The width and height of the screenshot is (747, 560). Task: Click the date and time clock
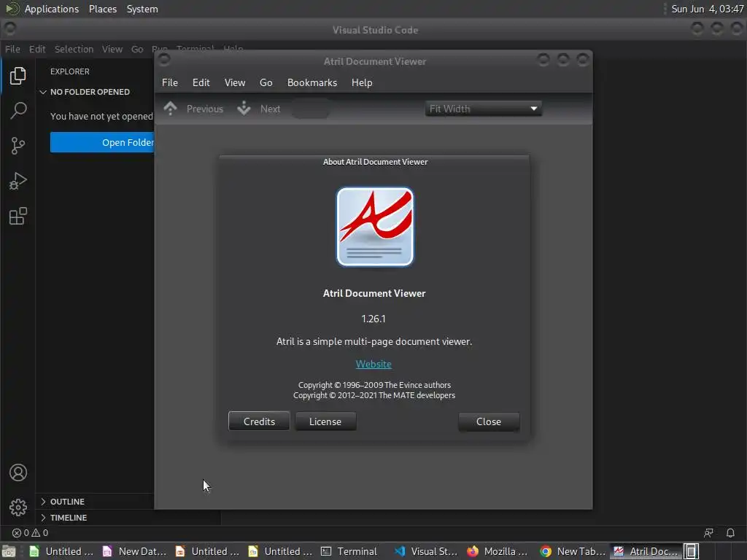point(708,9)
